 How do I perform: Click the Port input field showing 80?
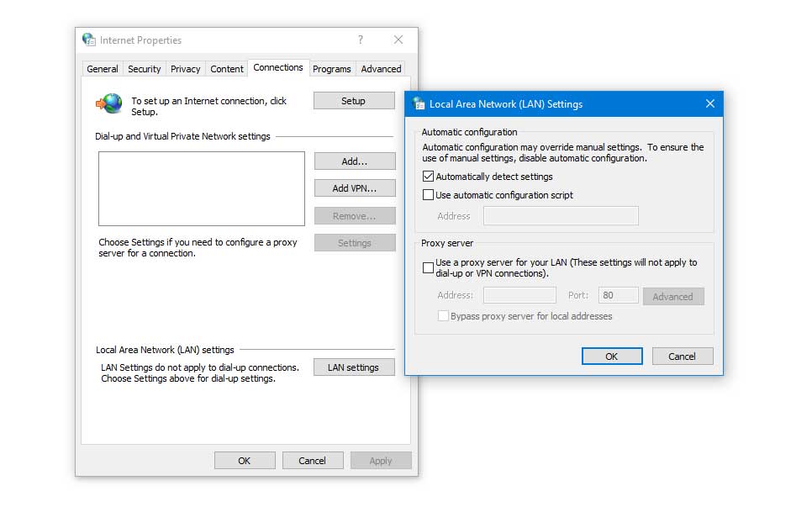coord(618,295)
